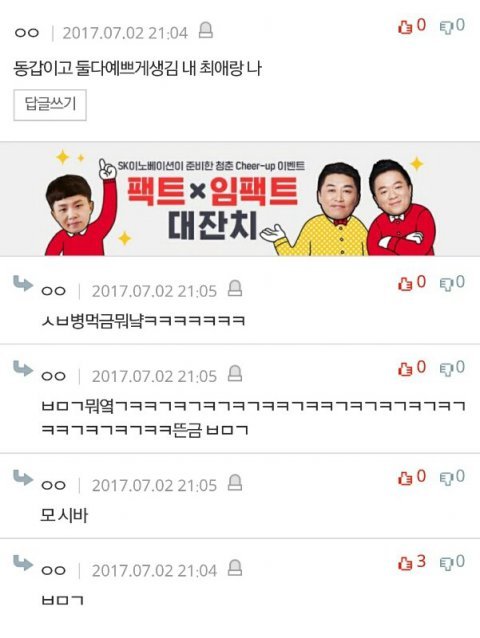The height and width of the screenshot is (638, 480).
Task: Report the ㅂㅁㄱ뭐열 reply via siren icon
Action: pyautogui.click(x=235, y=374)
